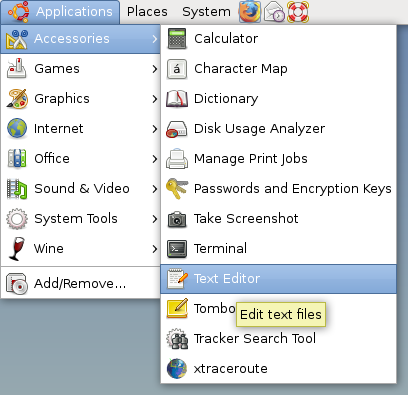Screen dimensions: 408x395
Task: Select the Graphics category label
Action: 62,99
